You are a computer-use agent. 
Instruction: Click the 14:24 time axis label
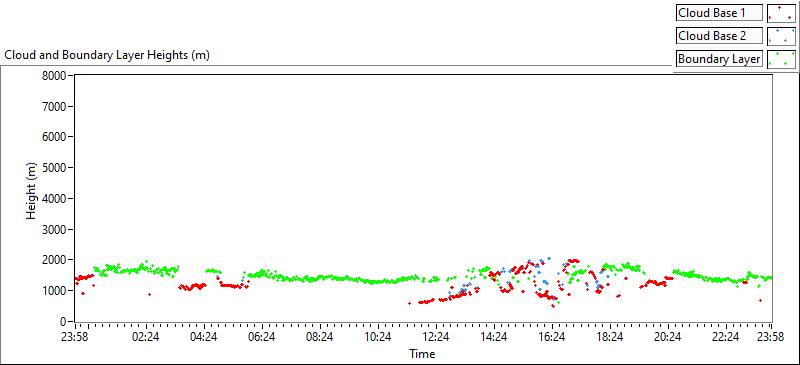(494, 337)
